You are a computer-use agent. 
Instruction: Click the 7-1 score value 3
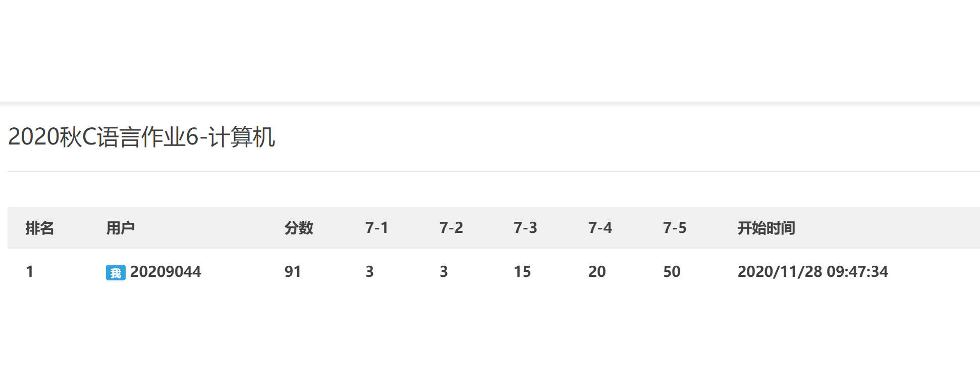(370, 272)
